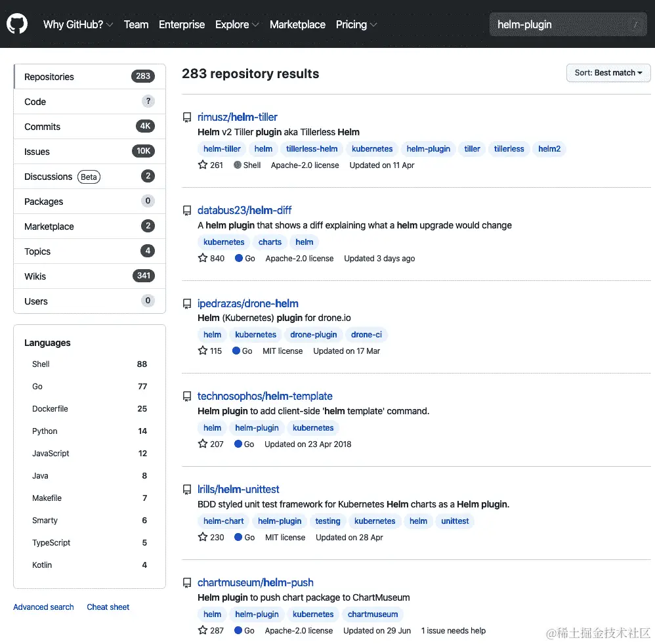Open the Cheat sheet link
Viewport: 655px width, 644px height.
coord(108,607)
